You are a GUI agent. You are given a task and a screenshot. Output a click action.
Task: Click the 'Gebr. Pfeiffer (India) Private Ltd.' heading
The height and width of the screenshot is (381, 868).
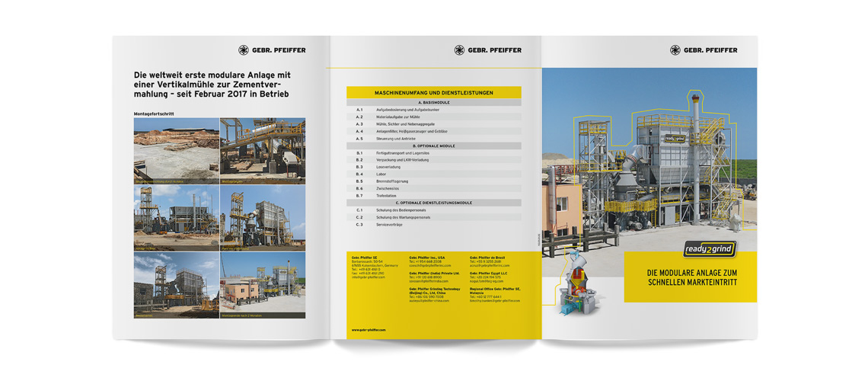coord(435,273)
